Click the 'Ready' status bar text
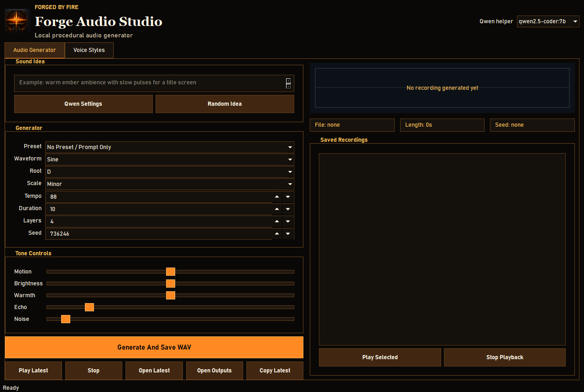Viewport: 584px width, 392px height. [11, 388]
